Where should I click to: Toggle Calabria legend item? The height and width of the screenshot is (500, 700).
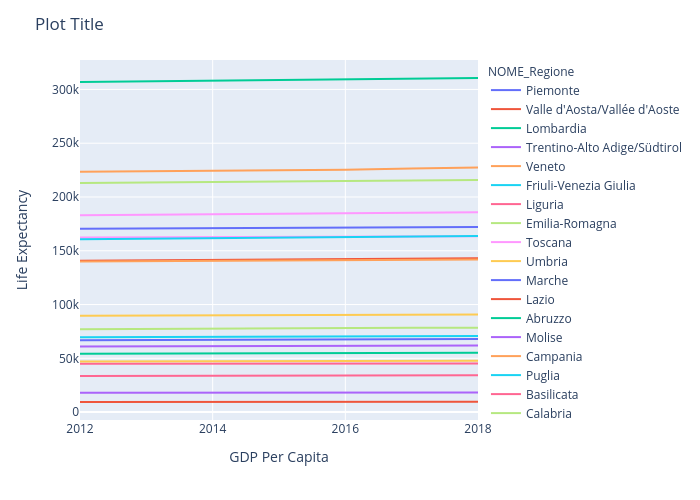pyautogui.click(x=549, y=414)
